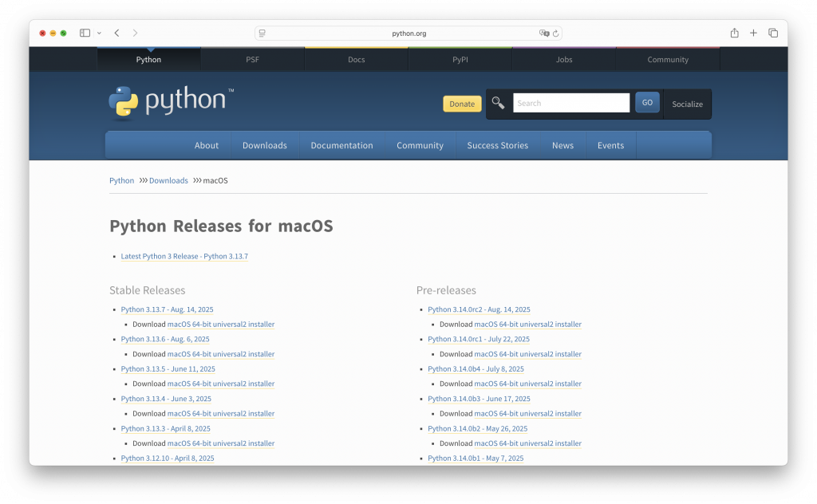Open Python 3.14.0b2 - May 26, 2025 link
This screenshot has width=817, height=504.
tap(478, 428)
